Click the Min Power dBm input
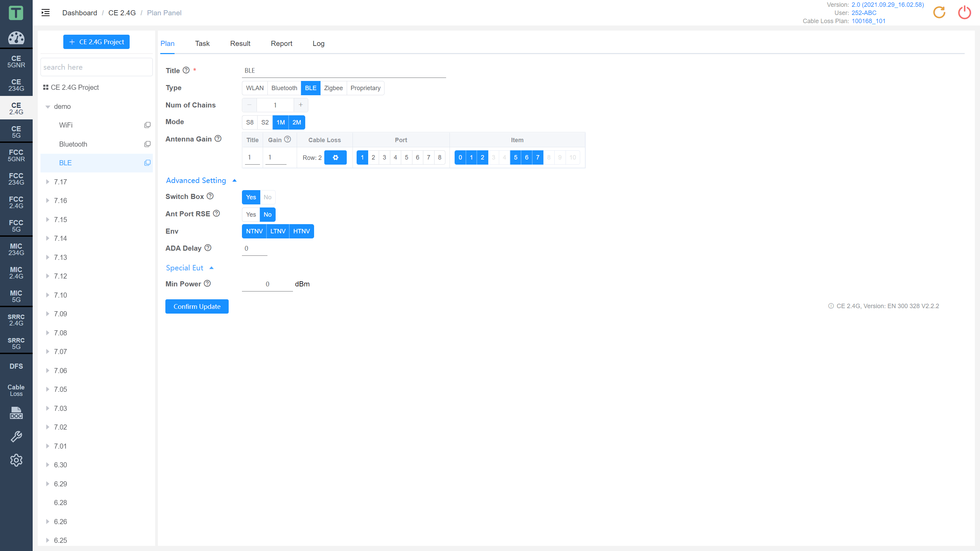The height and width of the screenshot is (551, 980). click(267, 284)
